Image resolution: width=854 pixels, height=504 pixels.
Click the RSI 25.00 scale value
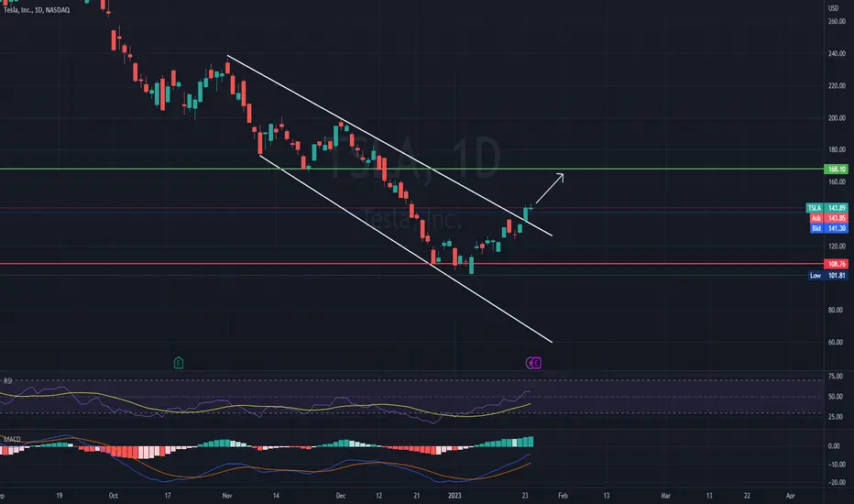[836, 417]
